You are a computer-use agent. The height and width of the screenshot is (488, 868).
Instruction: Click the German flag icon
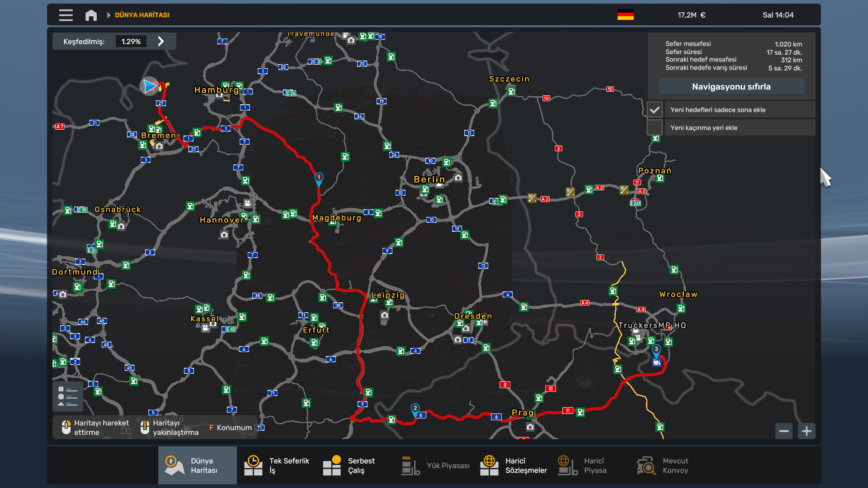[625, 15]
